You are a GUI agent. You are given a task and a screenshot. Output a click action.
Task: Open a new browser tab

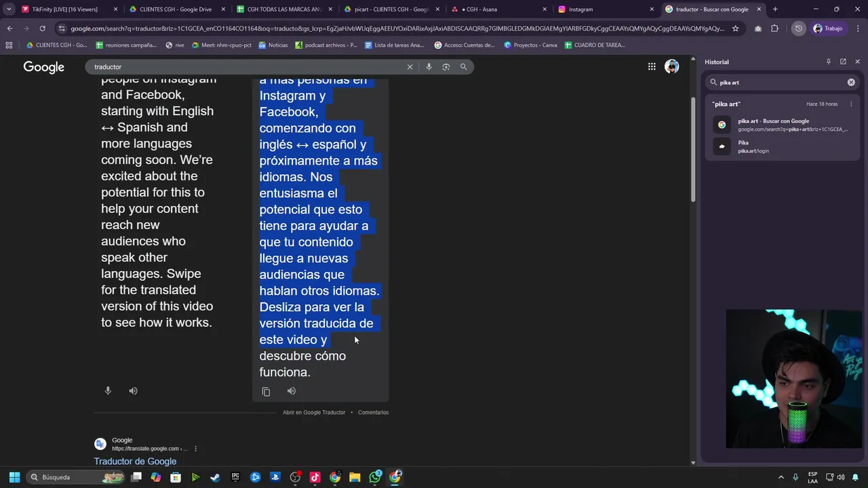click(x=775, y=9)
